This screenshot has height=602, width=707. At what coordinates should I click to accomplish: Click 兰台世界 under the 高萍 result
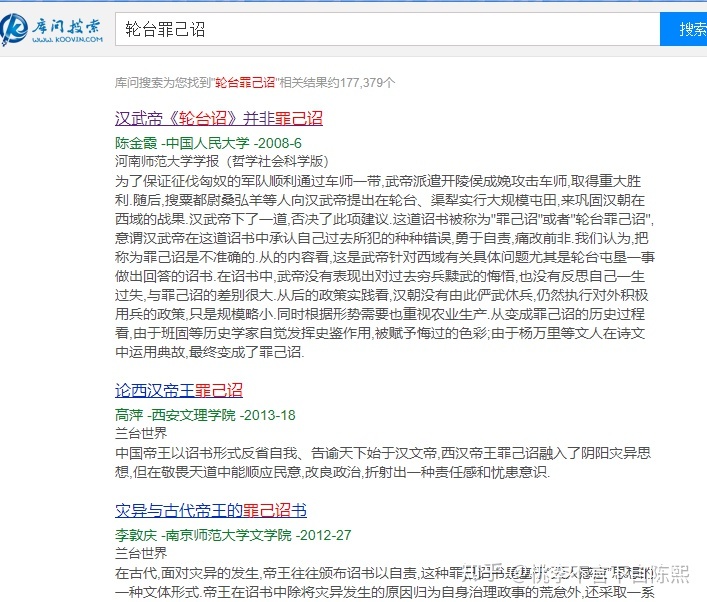[x=141, y=433]
